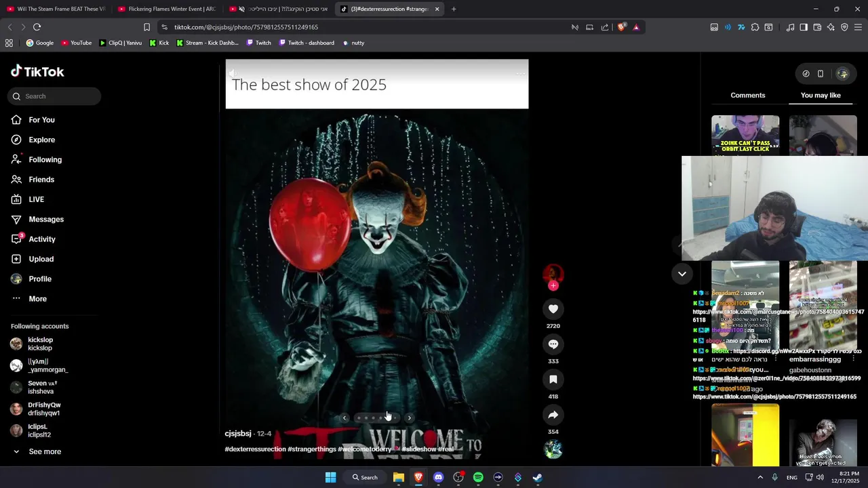Toggle the browser sidebar panel
This screenshot has width=868, height=488.
click(804, 27)
